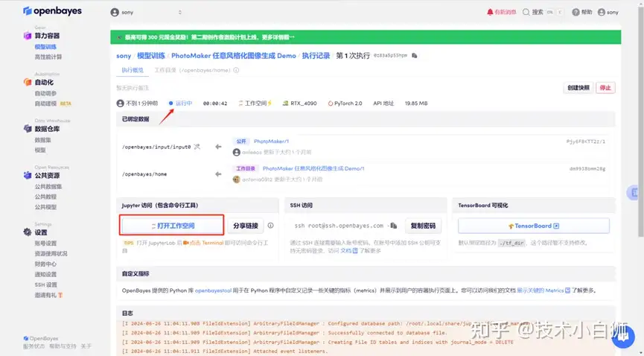Click the 关于 footer link
The height and width of the screenshot is (356, 644).
(x=86, y=346)
